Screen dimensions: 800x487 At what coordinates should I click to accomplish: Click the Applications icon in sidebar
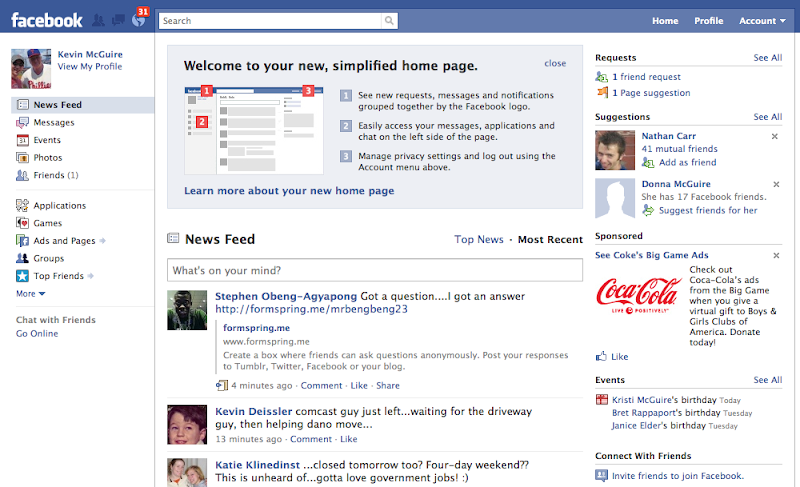(22, 206)
